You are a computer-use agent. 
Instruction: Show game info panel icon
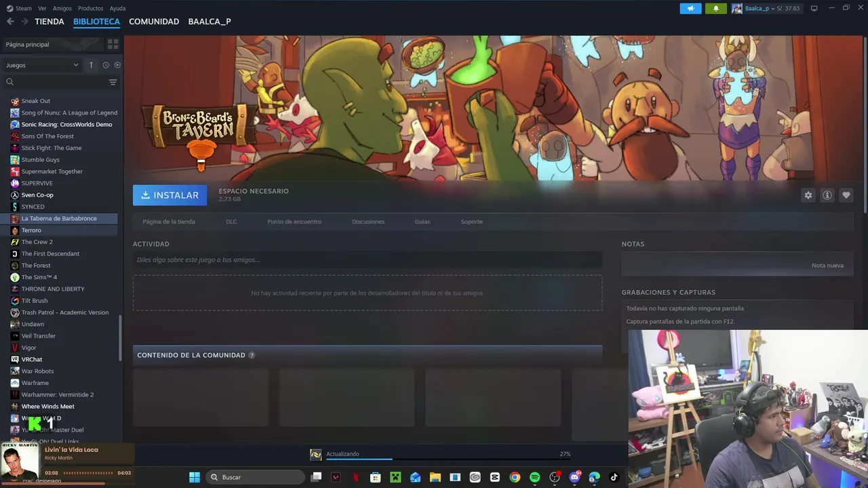[827, 195]
